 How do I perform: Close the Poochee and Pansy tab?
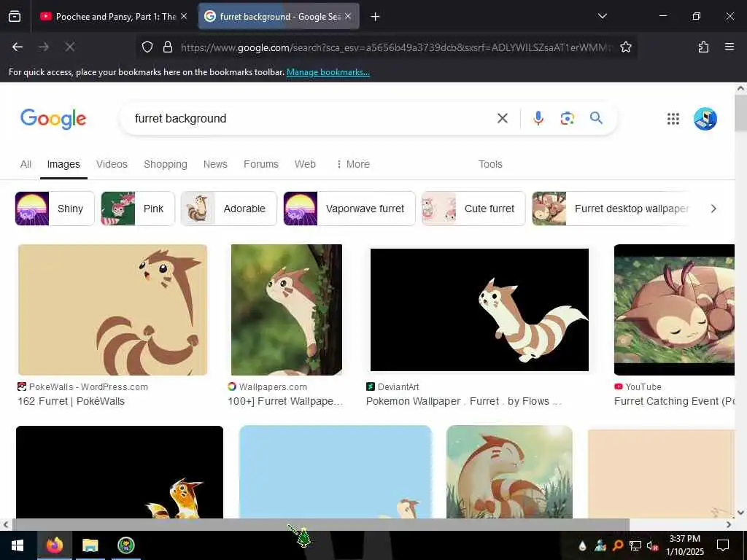pyautogui.click(x=184, y=16)
